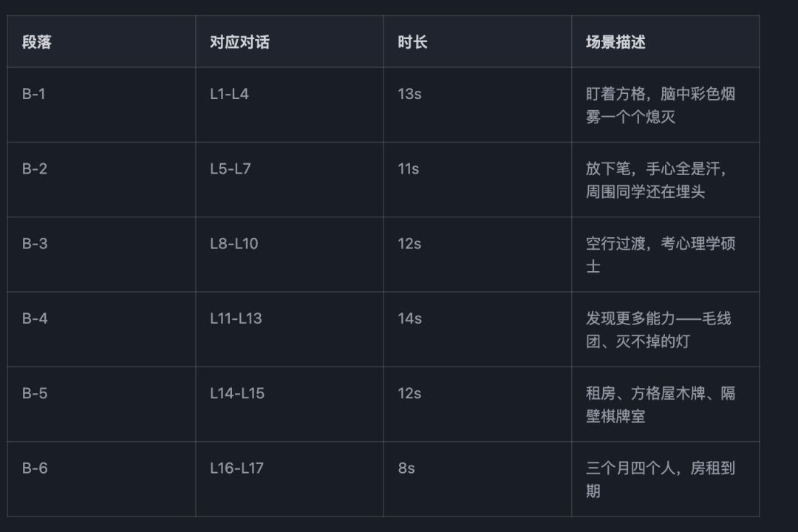Click the 13s duration cell
Screen dimensions: 798x532
pos(409,94)
